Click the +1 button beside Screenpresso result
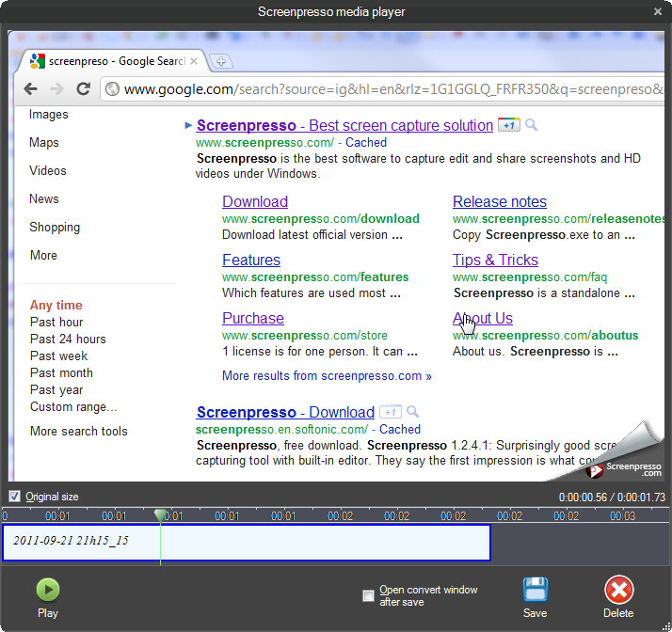 pos(508,125)
